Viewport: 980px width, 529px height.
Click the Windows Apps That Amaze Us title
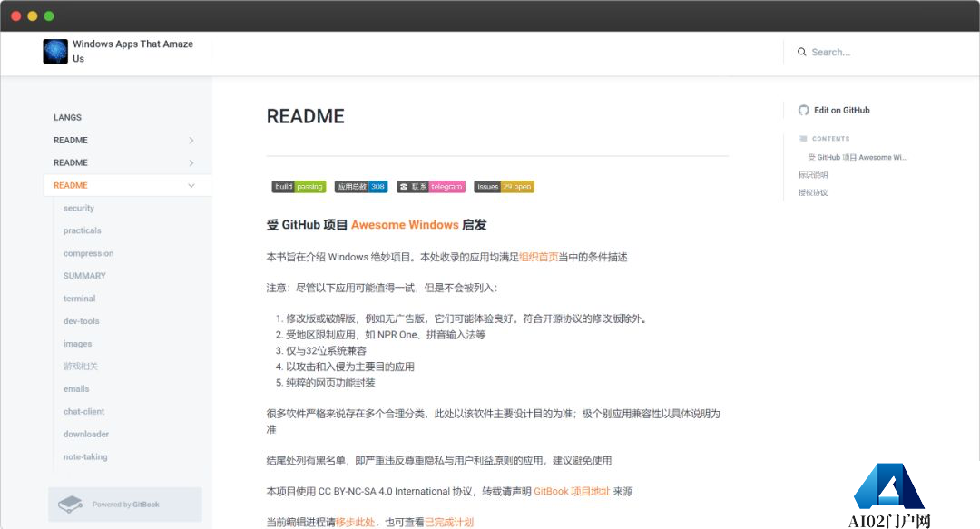point(132,52)
